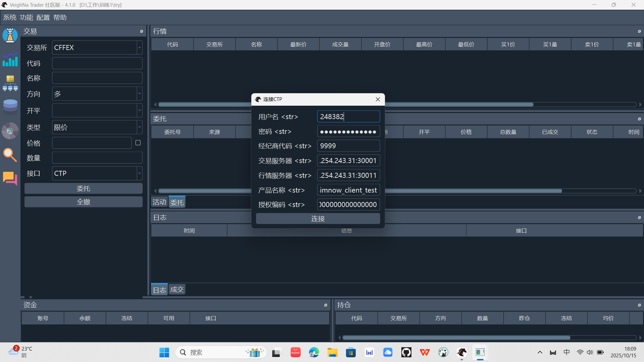Click the 持仓 panel horizontal scrollbar
This screenshot has width=644, height=362.
456,338
